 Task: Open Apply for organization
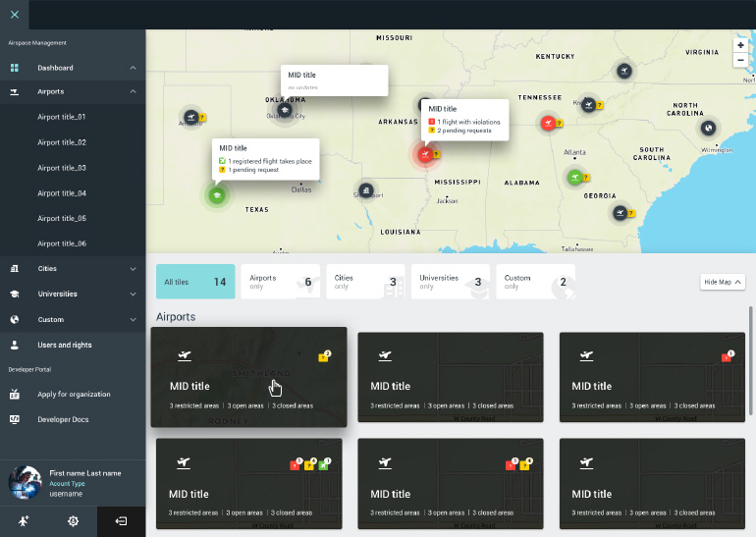(x=73, y=395)
